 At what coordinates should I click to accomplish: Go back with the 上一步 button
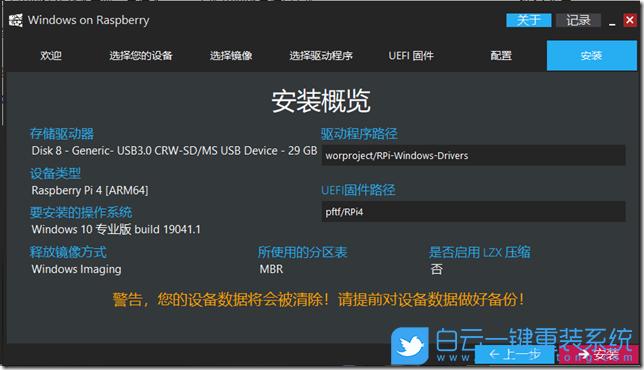click(x=514, y=354)
